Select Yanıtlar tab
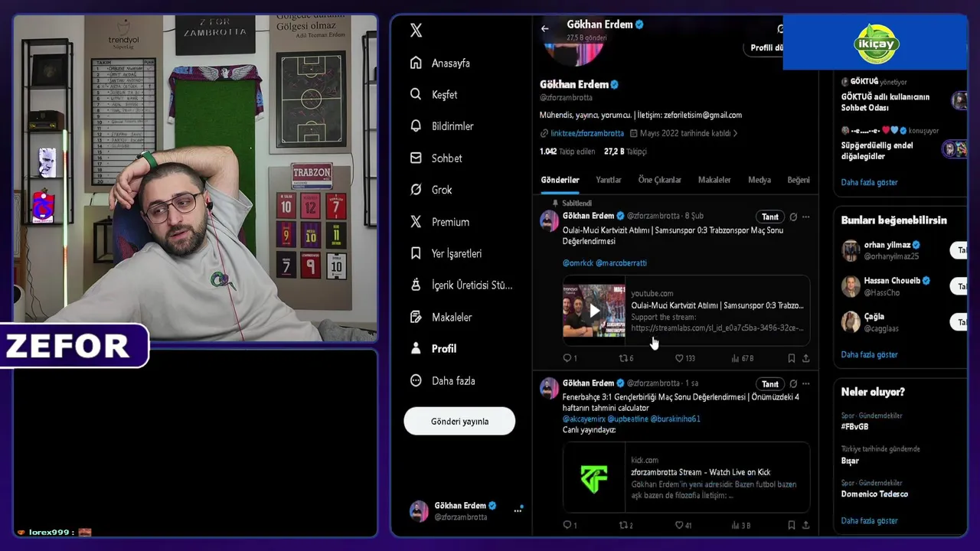 609,180
